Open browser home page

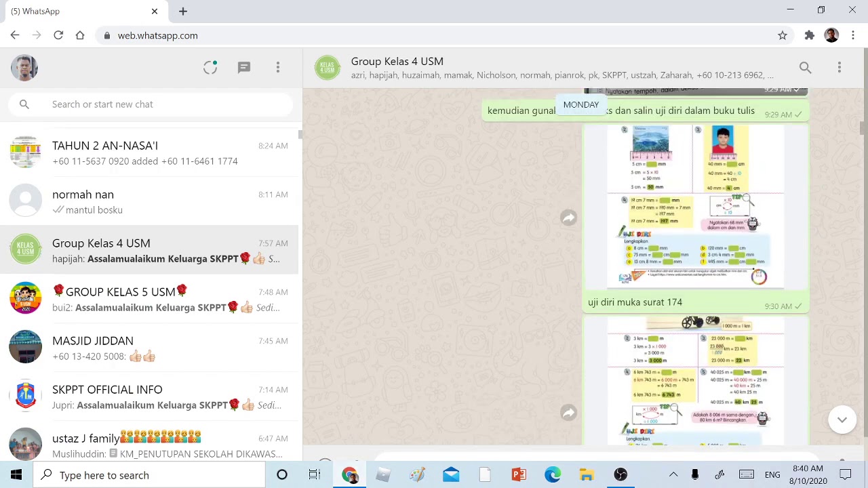tap(80, 35)
